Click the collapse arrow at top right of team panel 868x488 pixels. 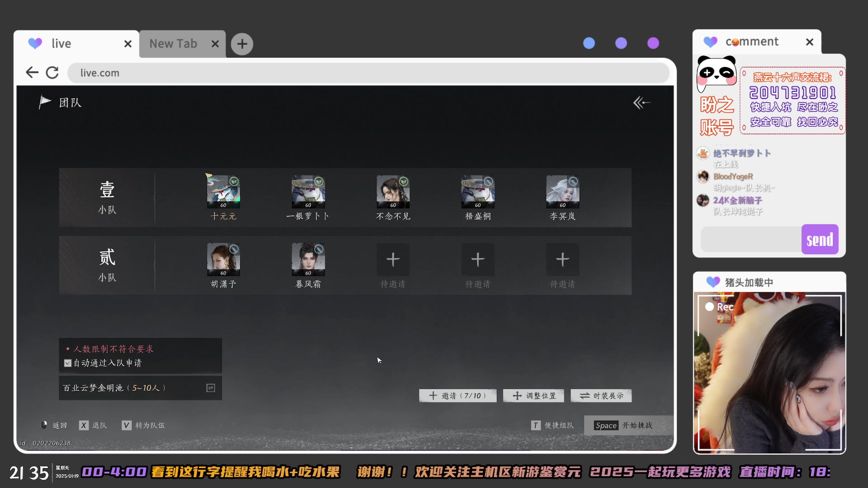[641, 103]
